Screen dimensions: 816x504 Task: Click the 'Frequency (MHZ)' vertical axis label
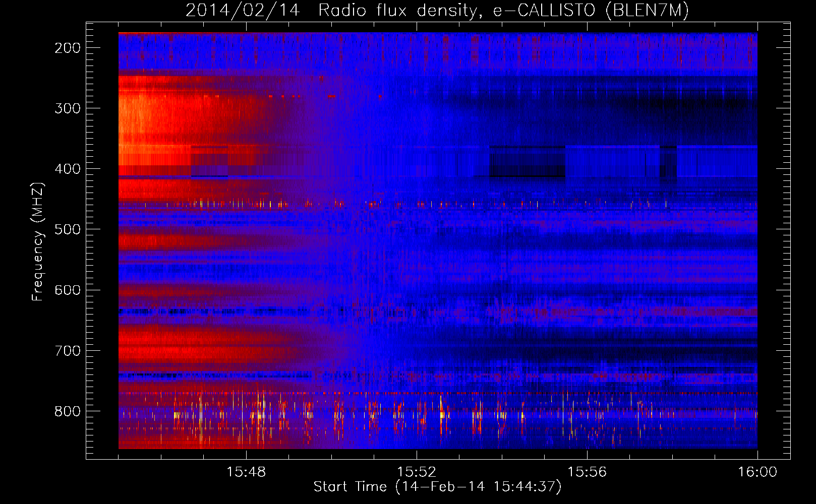coord(38,242)
